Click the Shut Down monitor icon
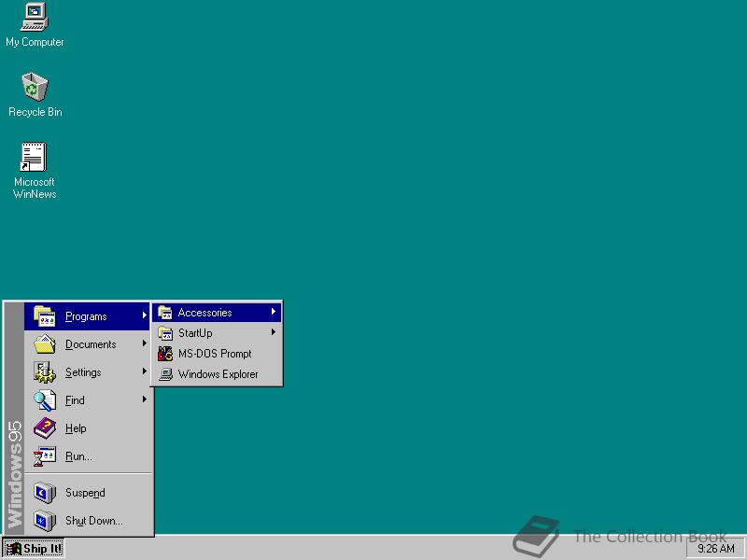This screenshot has height=560, width=747. click(44, 521)
